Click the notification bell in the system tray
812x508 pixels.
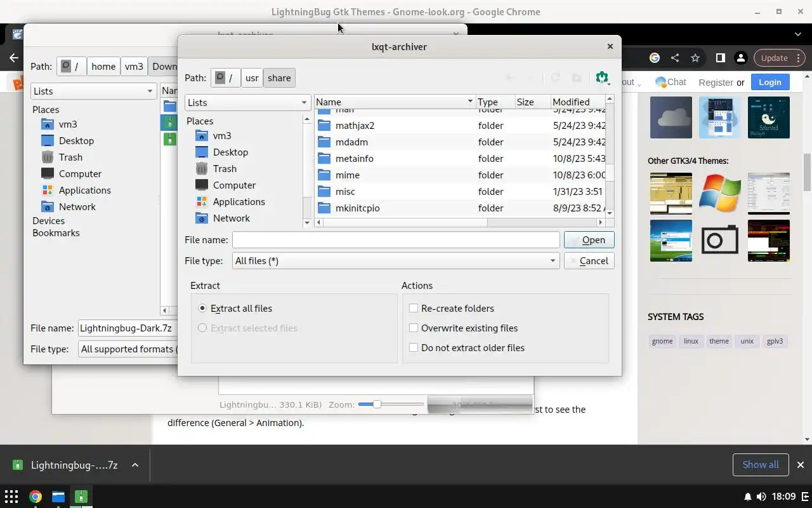point(748,497)
